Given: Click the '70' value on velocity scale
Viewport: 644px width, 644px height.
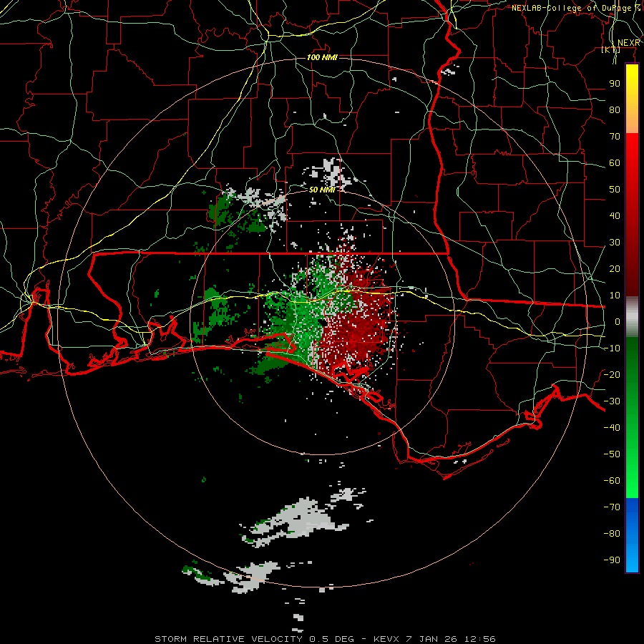Looking at the screenshot, I should click(x=615, y=137).
